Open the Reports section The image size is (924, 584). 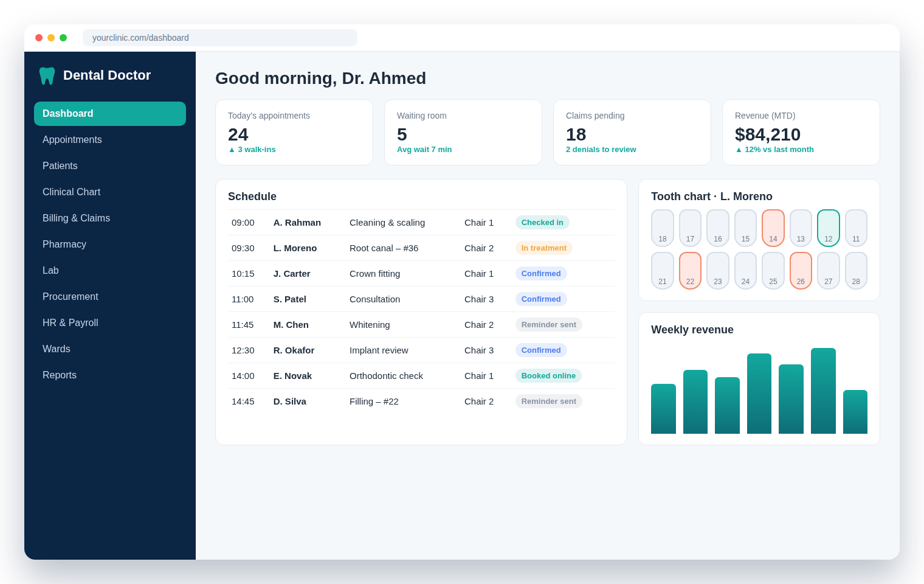point(110,375)
